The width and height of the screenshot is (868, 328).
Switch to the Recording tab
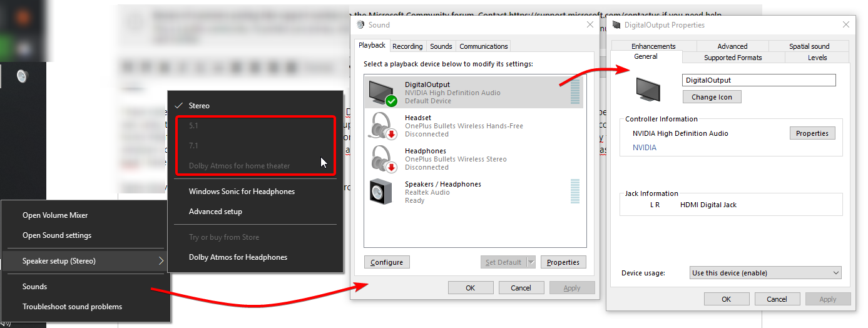pyautogui.click(x=407, y=46)
